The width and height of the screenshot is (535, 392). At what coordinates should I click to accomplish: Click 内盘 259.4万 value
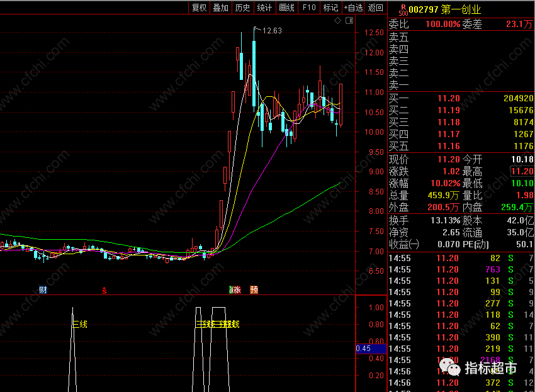tap(517, 207)
